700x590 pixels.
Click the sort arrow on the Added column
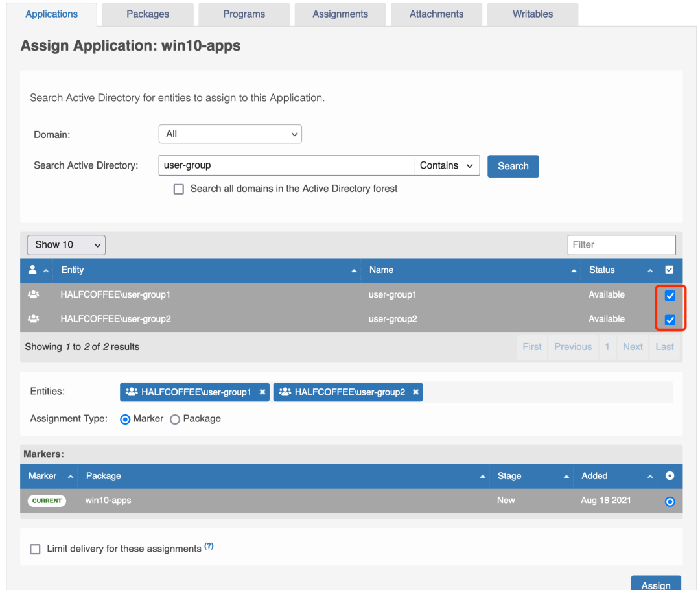point(650,477)
